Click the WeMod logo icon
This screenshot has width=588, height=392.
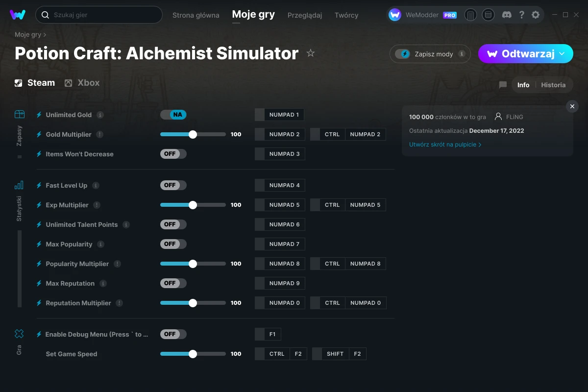coord(18,15)
